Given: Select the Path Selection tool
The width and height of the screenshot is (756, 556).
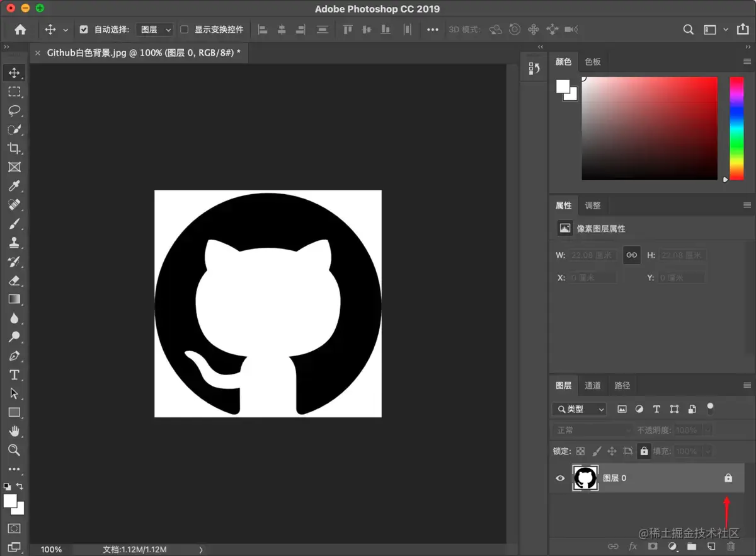Looking at the screenshot, I should 14,393.
